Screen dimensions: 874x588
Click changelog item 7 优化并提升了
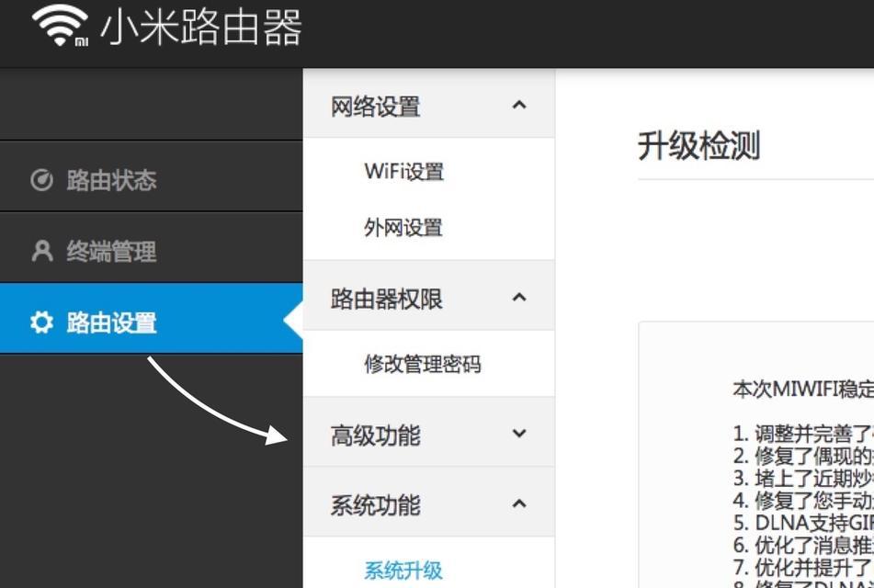[803, 568]
